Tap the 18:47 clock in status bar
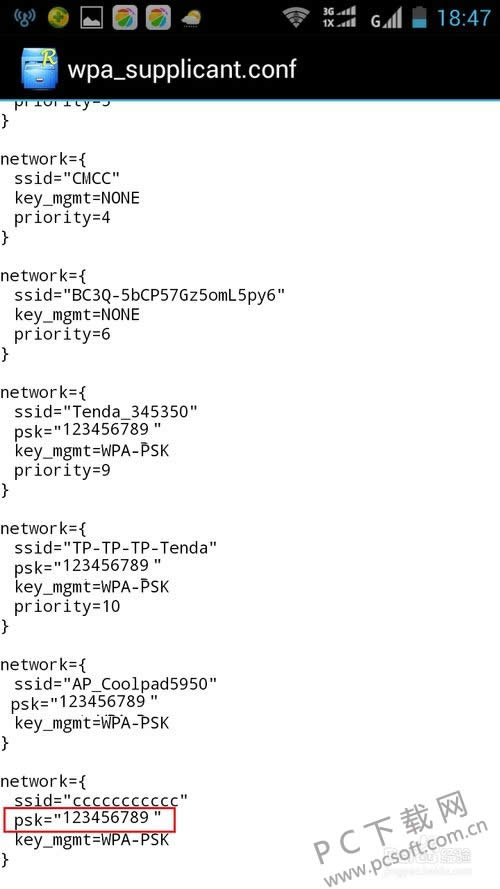Image resolution: width=500 pixels, height=889 pixels. pos(463,18)
